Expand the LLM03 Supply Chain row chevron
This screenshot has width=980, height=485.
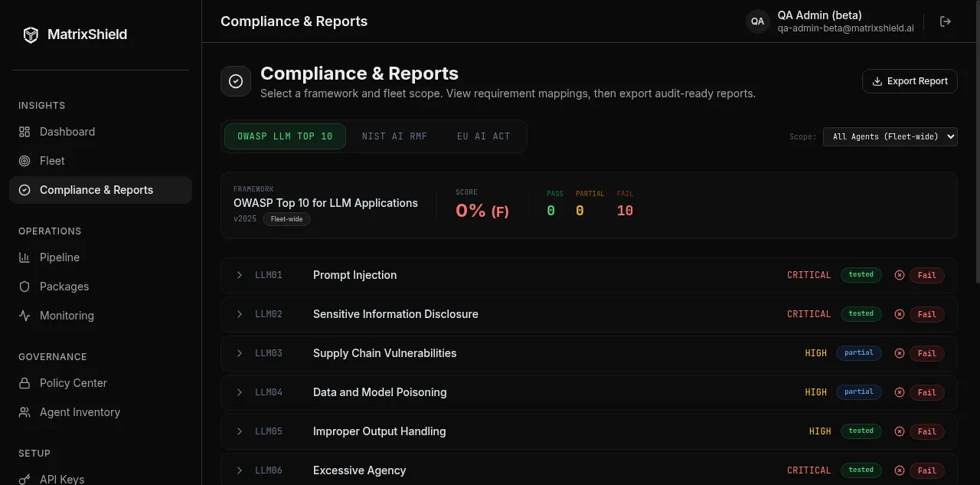tap(240, 353)
